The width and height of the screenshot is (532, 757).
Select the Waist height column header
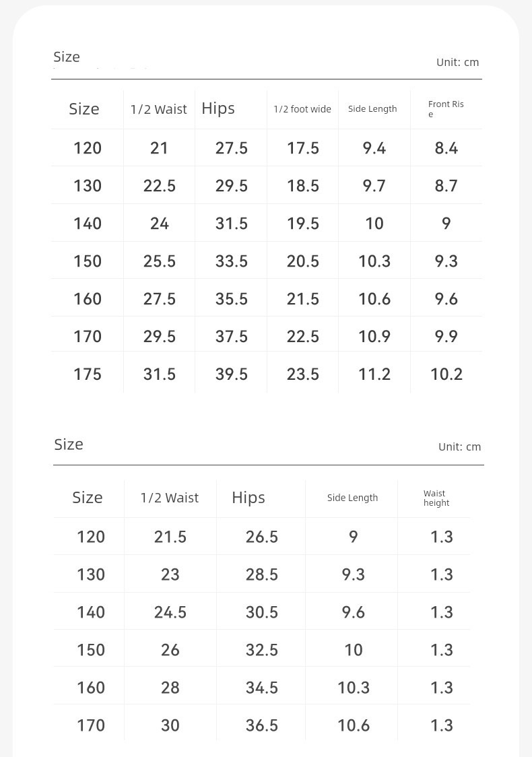[x=436, y=498]
